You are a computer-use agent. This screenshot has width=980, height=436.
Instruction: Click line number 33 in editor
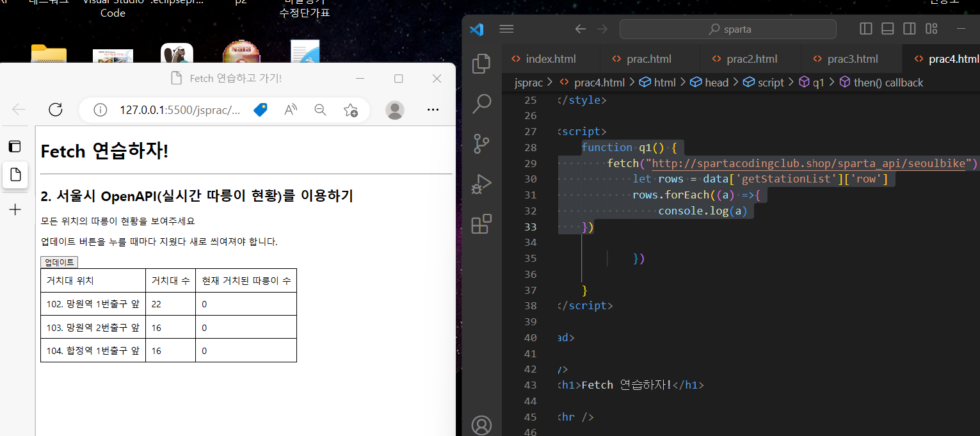pos(530,227)
